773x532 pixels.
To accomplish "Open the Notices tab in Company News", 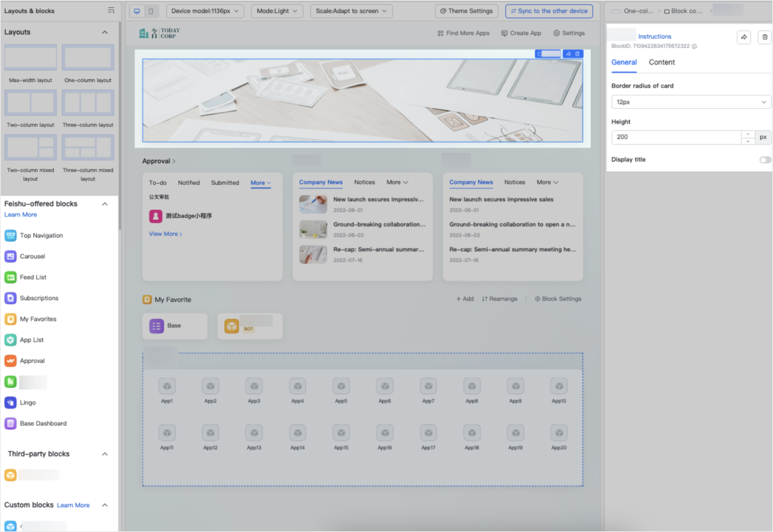I will pos(364,182).
